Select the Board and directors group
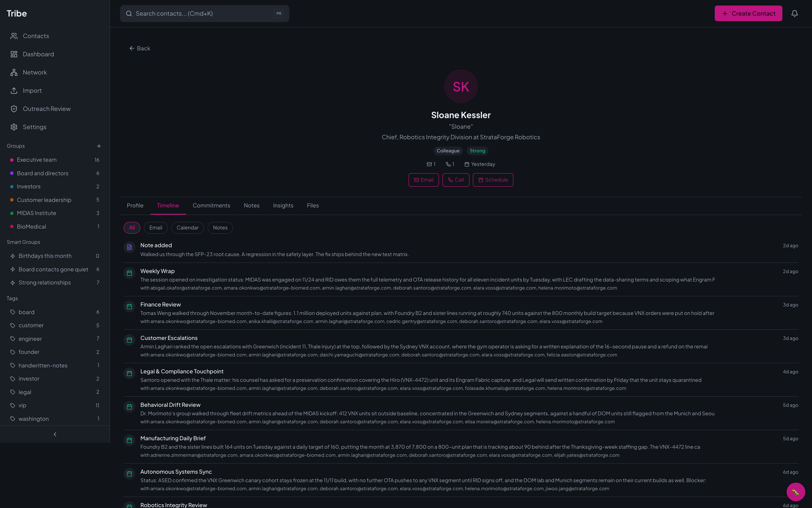The width and height of the screenshot is (812, 508). point(55,174)
